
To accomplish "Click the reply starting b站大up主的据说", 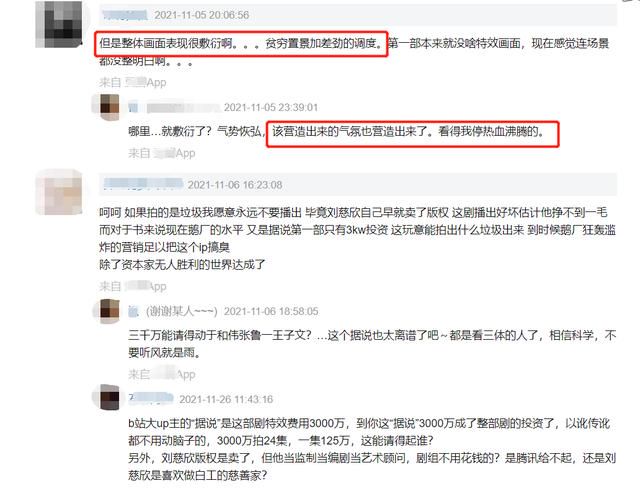I will click(372, 449).
